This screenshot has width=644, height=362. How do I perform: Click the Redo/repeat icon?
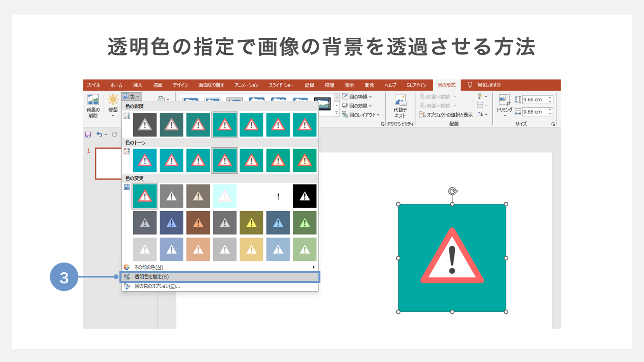115,134
